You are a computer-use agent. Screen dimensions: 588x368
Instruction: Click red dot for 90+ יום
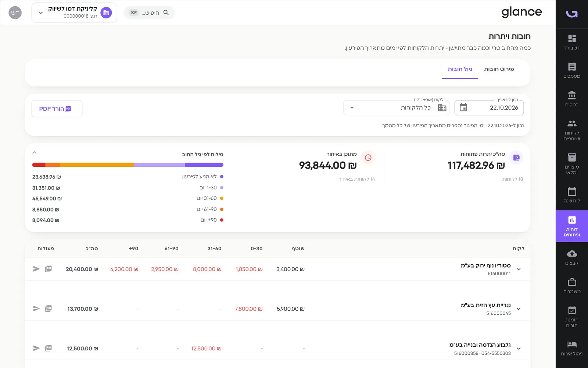click(222, 220)
